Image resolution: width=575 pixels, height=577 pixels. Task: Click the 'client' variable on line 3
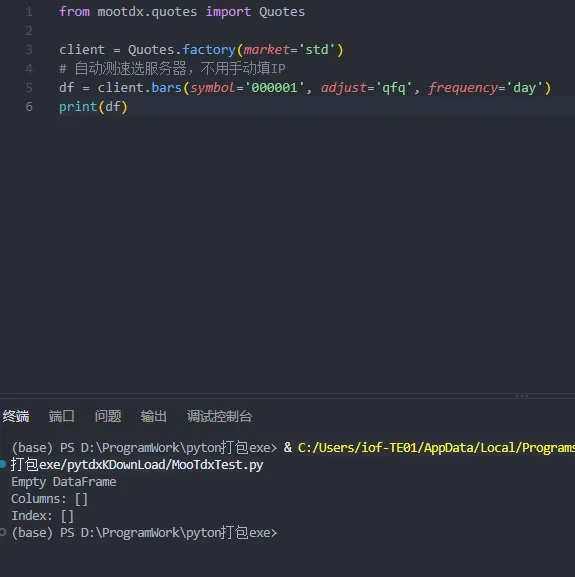pos(82,50)
